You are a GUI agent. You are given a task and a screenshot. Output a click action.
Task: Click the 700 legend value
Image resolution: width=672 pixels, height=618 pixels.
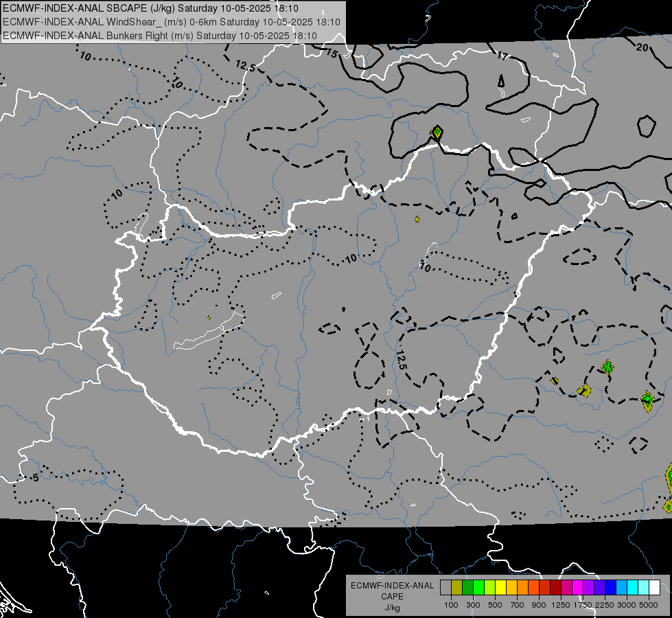point(518,605)
